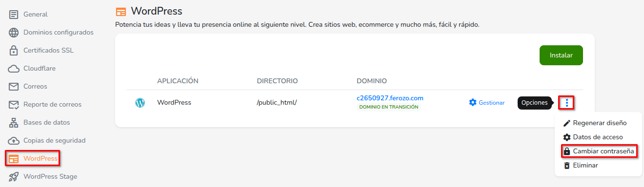Click the Dominio en transición badge
Screen dimensions: 644x187
tap(388, 107)
